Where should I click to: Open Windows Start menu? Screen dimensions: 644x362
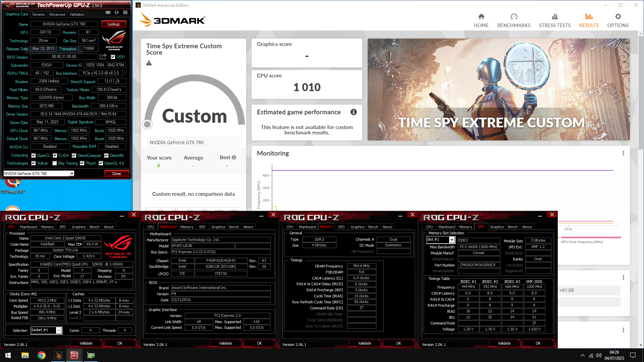click(8, 355)
